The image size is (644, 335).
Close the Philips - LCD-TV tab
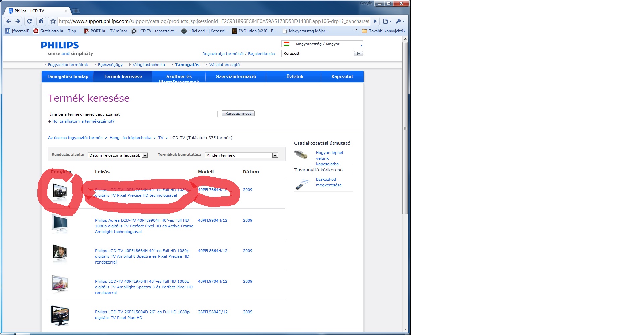(x=66, y=11)
